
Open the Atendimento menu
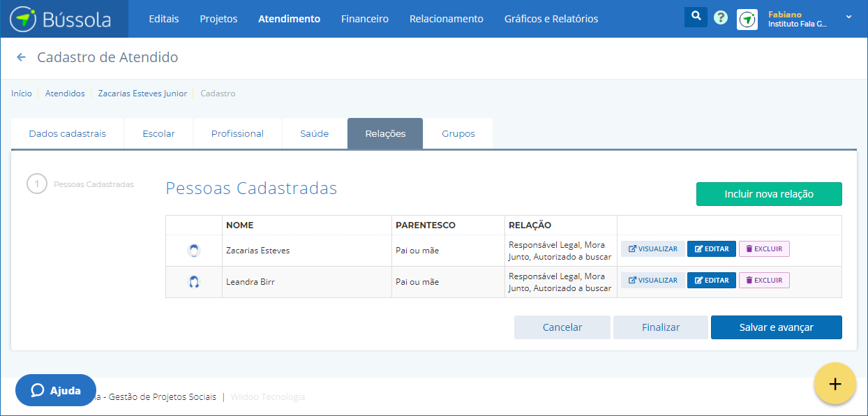289,19
